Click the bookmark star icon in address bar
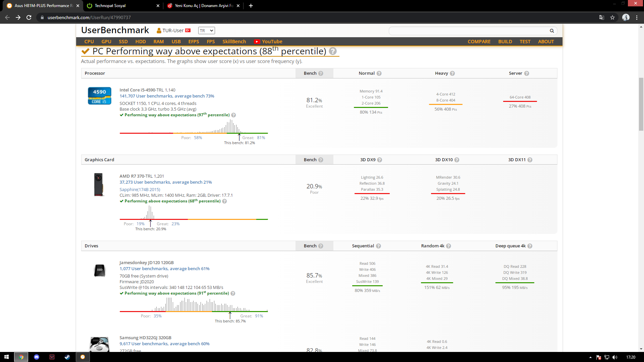644x362 pixels. click(x=612, y=17)
